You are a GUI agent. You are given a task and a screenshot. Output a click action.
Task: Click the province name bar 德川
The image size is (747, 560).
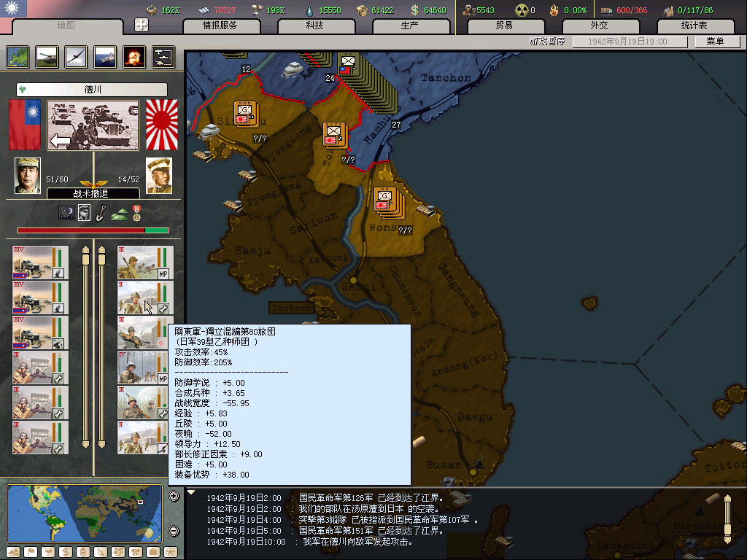[92, 90]
